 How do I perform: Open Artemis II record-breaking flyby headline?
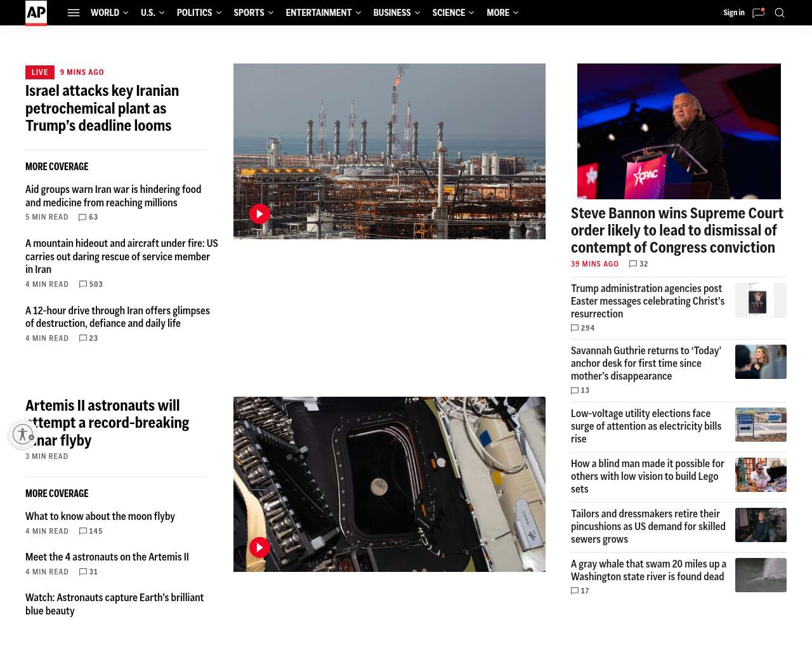(107, 423)
